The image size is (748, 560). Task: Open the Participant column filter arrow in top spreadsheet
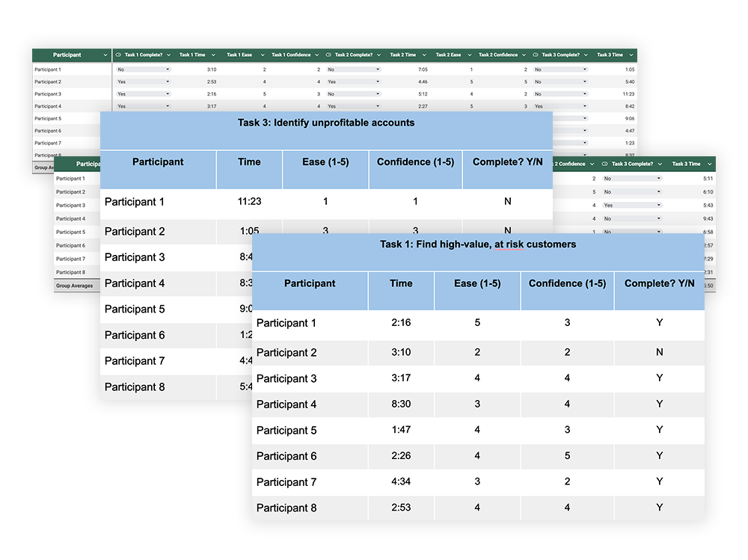[105, 55]
